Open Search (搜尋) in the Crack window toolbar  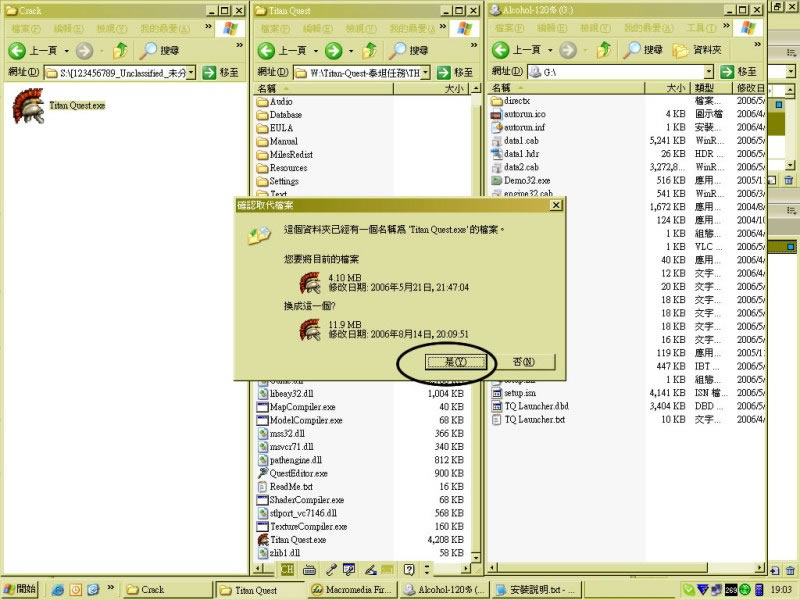pos(159,50)
